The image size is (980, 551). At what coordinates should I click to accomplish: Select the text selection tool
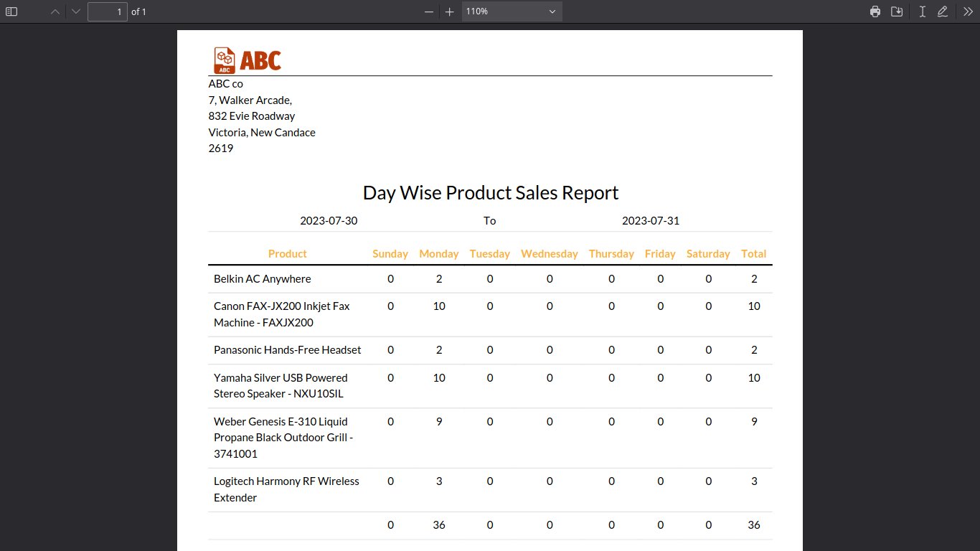click(922, 11)
